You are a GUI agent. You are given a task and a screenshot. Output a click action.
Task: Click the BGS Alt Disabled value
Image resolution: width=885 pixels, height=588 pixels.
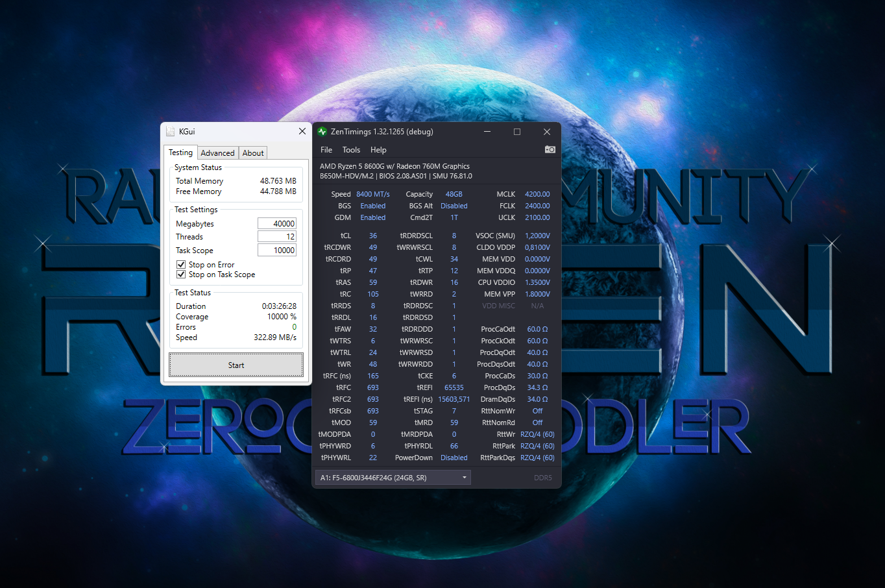click(454, 206)
